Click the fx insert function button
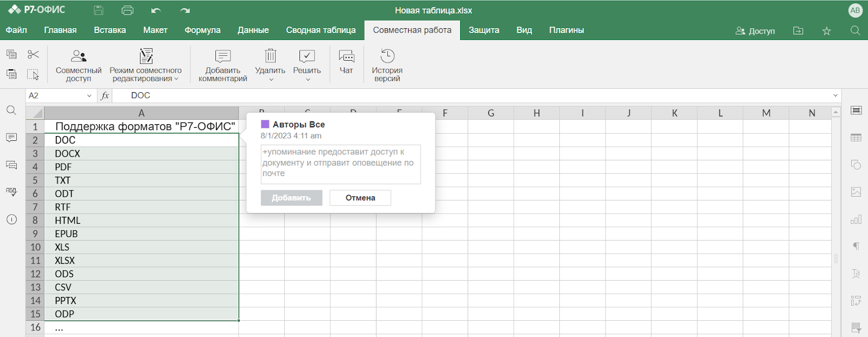This screenshot has height=337, width=868. pyautogui.click(x=105, y=96)
